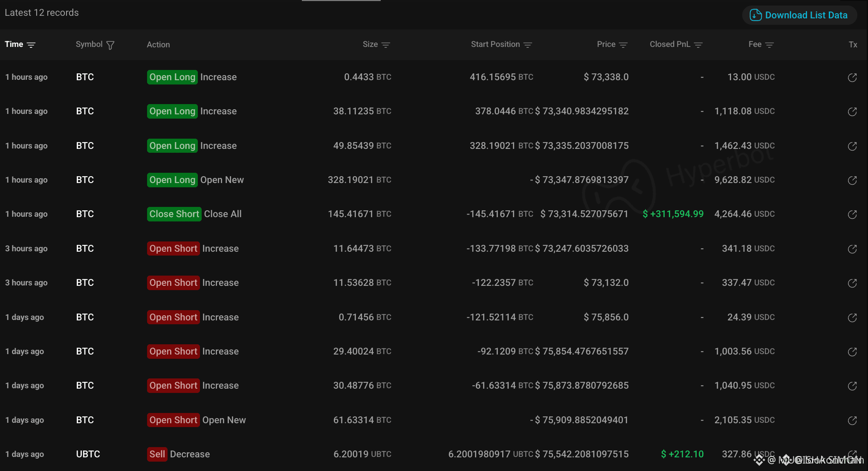This screenshot has width=868, height=471.
Task: Click the "0.71456 BTC" size value
Action: (365, 317)
